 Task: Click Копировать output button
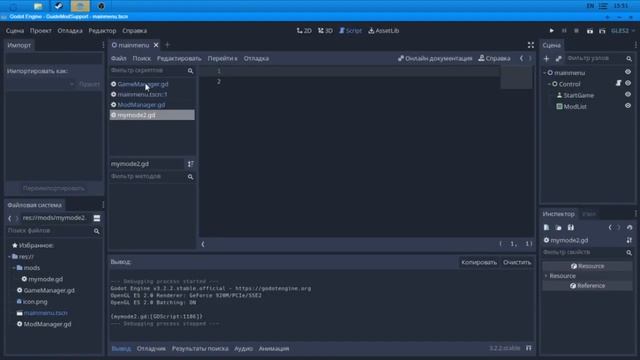point(479,262)
